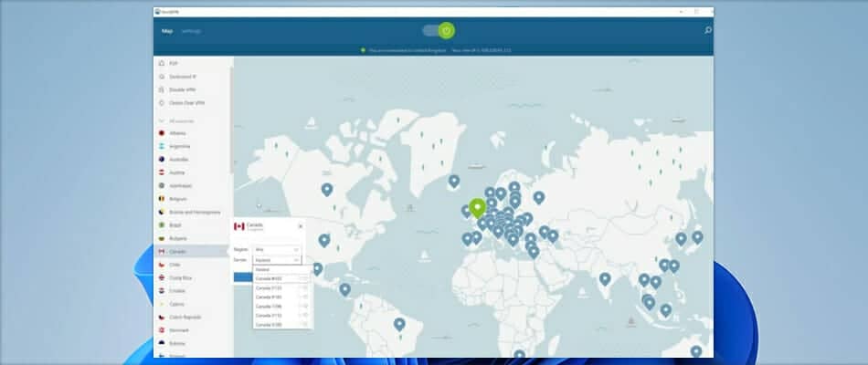The width and height of the screenshot is (868, 365).
Task: Click the Azerbaijan flag icon
Action: coord(162,185)
